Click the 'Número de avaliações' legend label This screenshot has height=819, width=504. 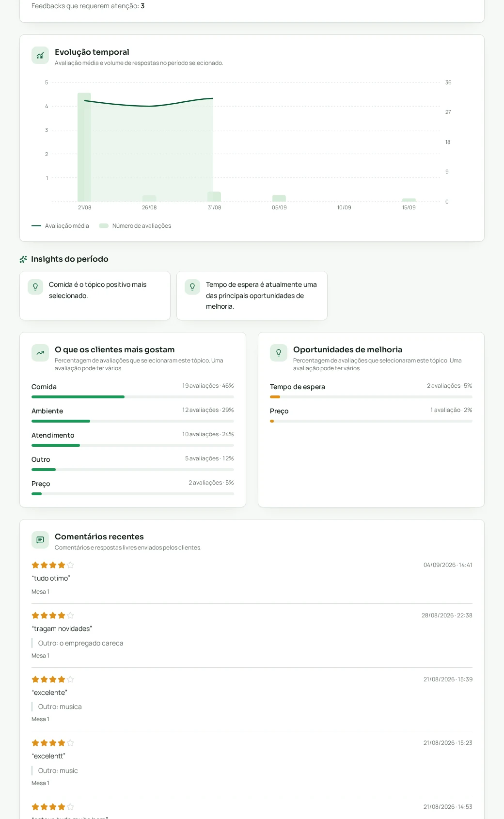point(142,226)
